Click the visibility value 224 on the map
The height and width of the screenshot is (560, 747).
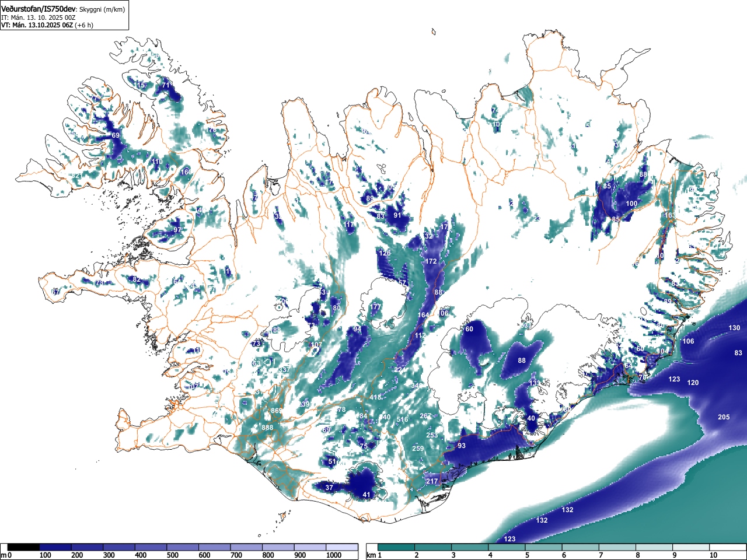[399, 370]
